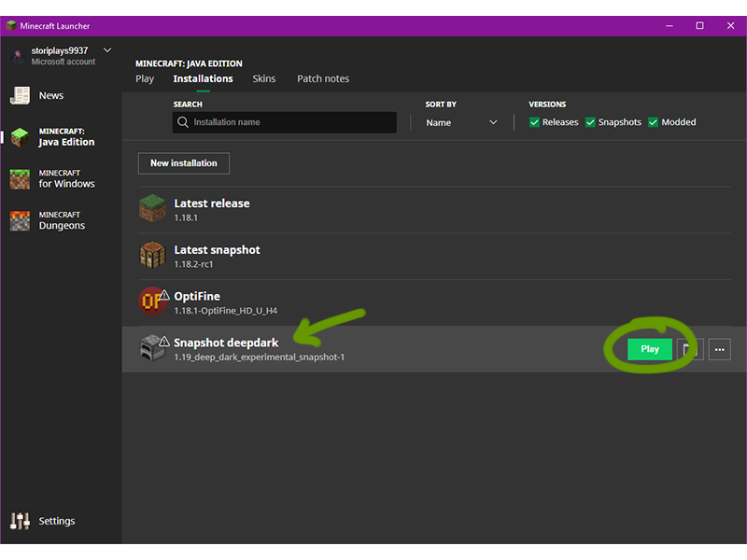The width and height of the screenshot is (747, 560).
Task: Click the 1.18.2-rc1 version text
Action: click(x=193, y=264)
